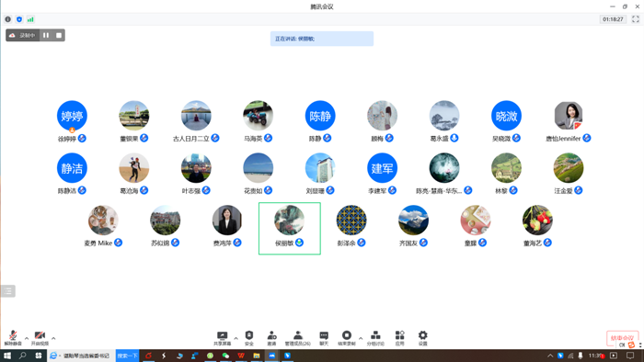
Task: Open WeChat from the Windows taskbar
Action: click(225, 356)
